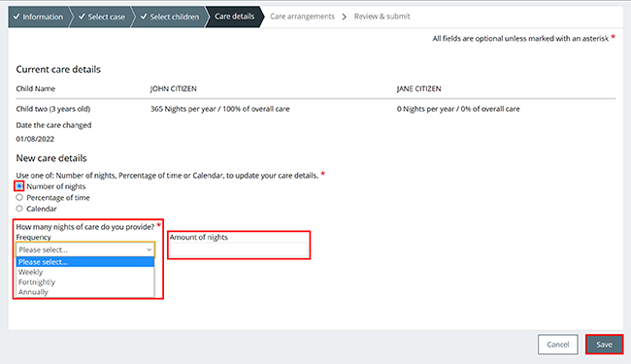Screen dimensions: 631x364
Task: Select the Calendar radio option
Action: (x=19, y=209)
